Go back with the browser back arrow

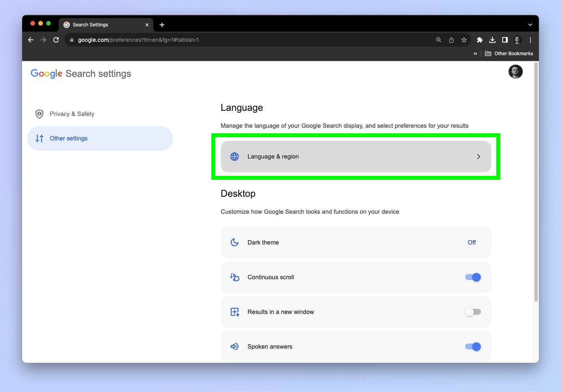[31, 40]
